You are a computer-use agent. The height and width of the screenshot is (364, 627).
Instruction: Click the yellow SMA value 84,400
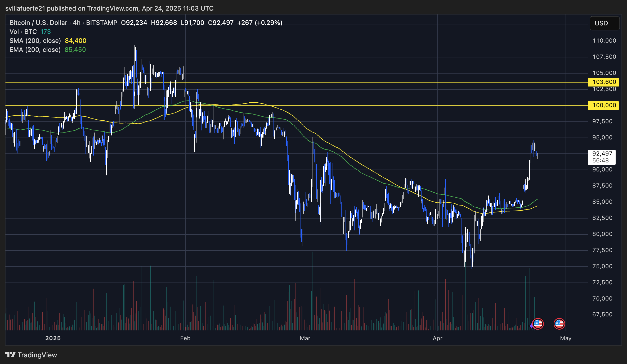pyautogui.click(x=75, y=41)
